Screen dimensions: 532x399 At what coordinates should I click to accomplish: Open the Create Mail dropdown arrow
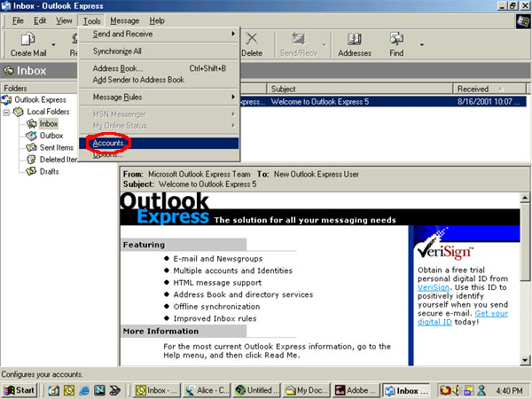point(53,44)
